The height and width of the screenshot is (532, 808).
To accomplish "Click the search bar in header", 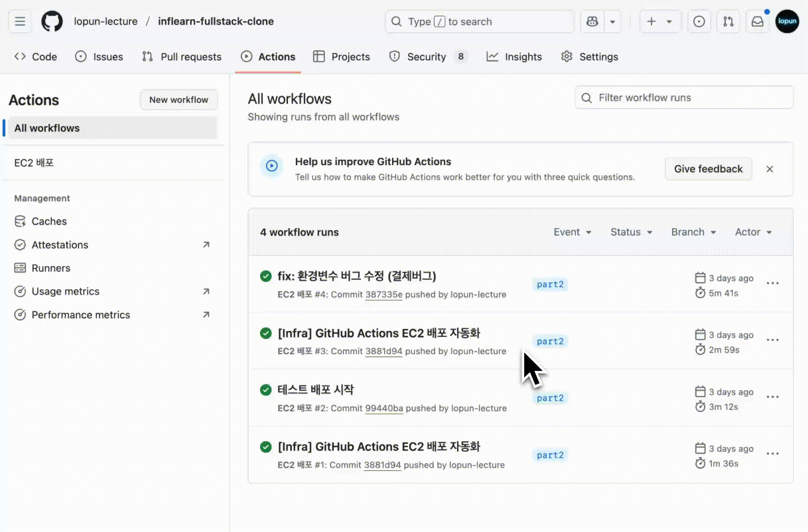I will 479,22.
